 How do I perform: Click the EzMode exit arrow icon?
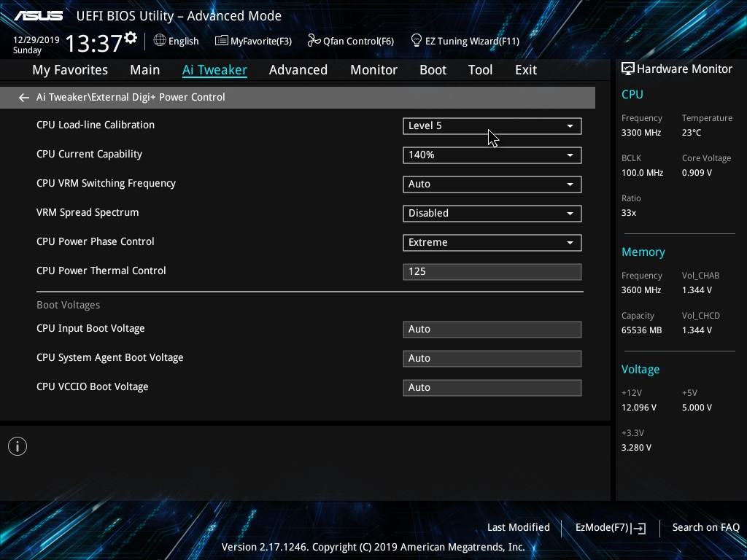click(x=639, y=528)
